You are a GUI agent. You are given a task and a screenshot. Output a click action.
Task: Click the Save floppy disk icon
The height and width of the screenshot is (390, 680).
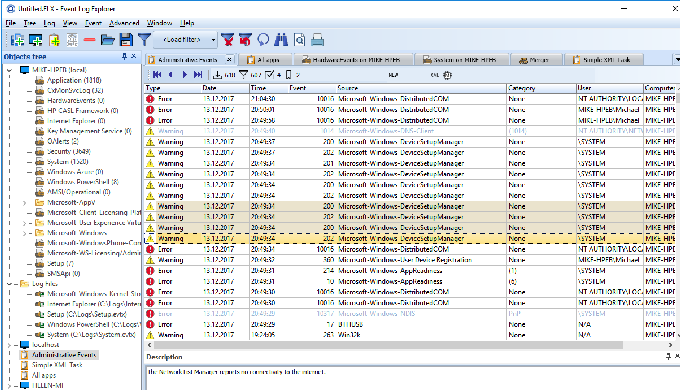[x=126, y=40]
